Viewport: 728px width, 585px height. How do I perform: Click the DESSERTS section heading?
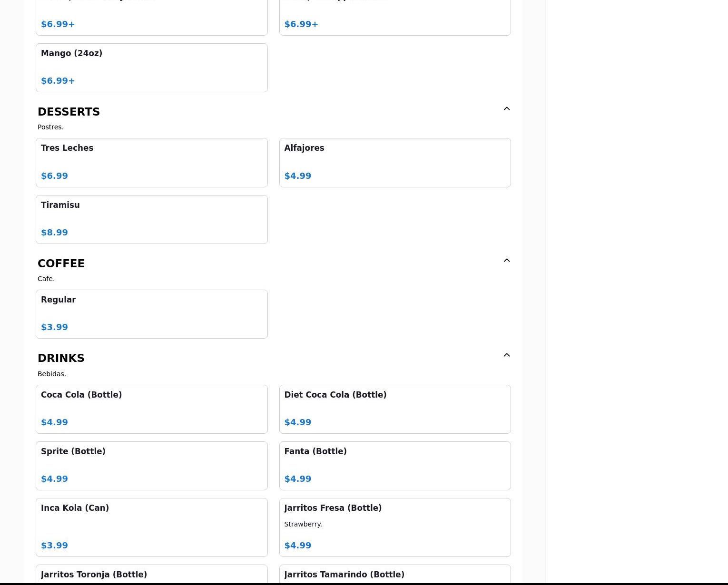(x=69, y=112)
